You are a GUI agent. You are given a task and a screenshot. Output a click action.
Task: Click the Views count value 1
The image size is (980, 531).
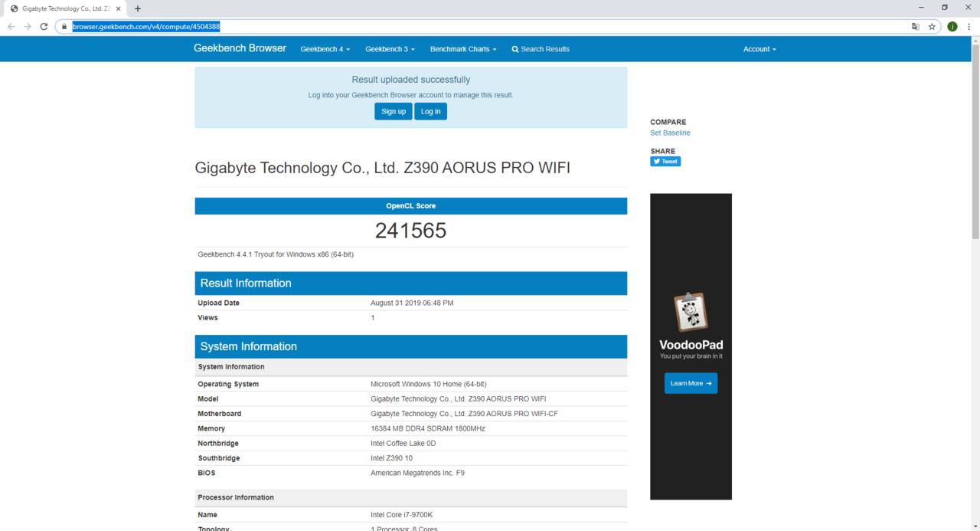[x=373, y=318]
